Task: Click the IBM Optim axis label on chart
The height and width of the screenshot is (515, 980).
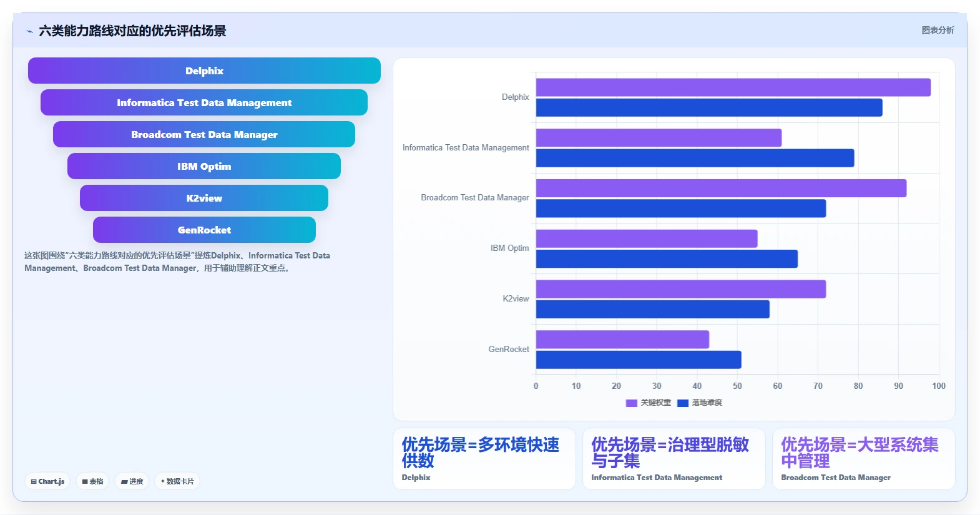Action: (x=509, y=248)
